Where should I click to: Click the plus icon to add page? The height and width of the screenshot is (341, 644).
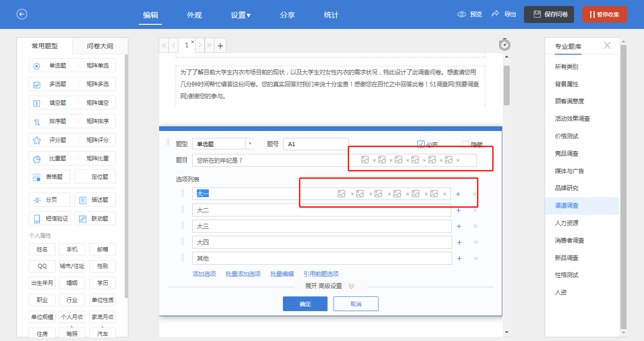tap(220, 45)
